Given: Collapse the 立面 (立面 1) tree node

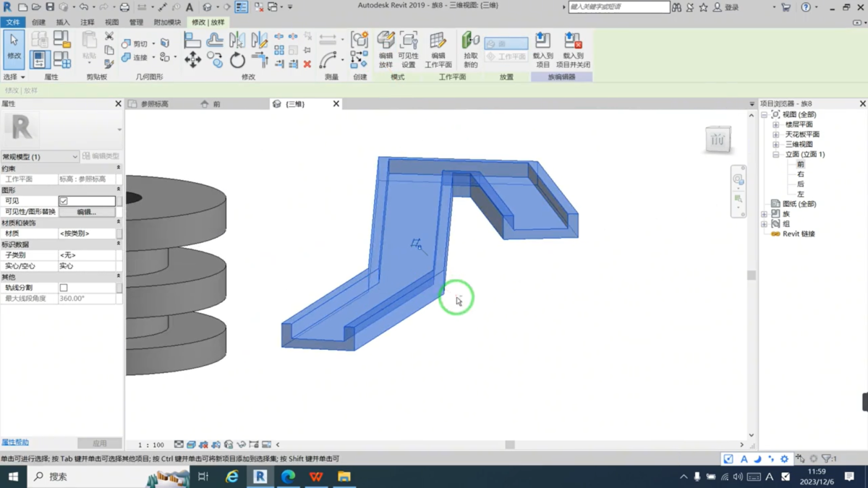Looking at the screenshot, I should [x=775, y=154].
